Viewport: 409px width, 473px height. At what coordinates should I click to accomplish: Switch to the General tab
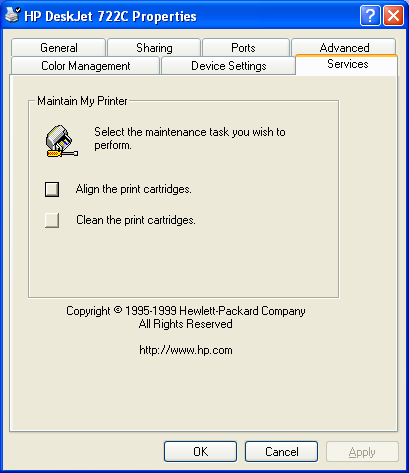tap(59, 48)
